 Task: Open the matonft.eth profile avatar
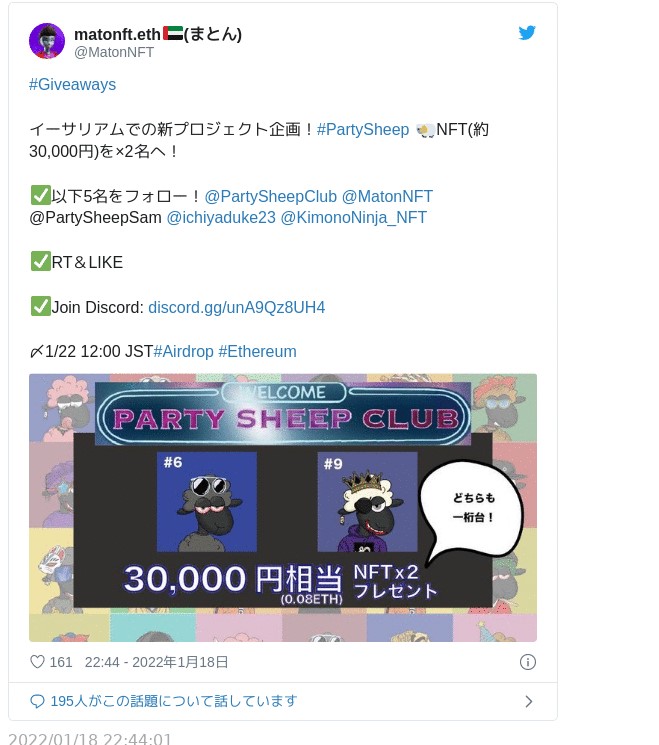[47, 41]
